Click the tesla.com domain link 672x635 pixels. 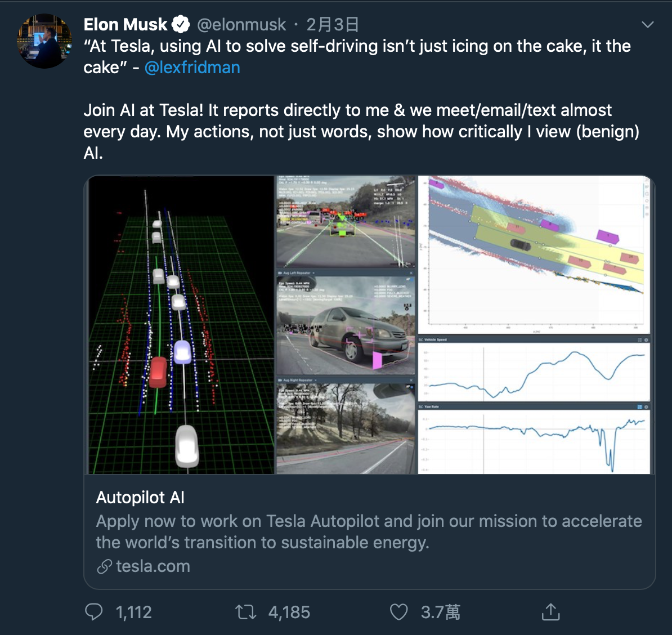click(x=153, y=566)
